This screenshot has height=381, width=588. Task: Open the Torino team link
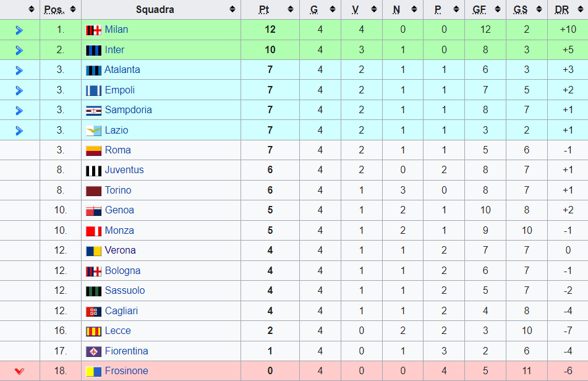(118, 190)
